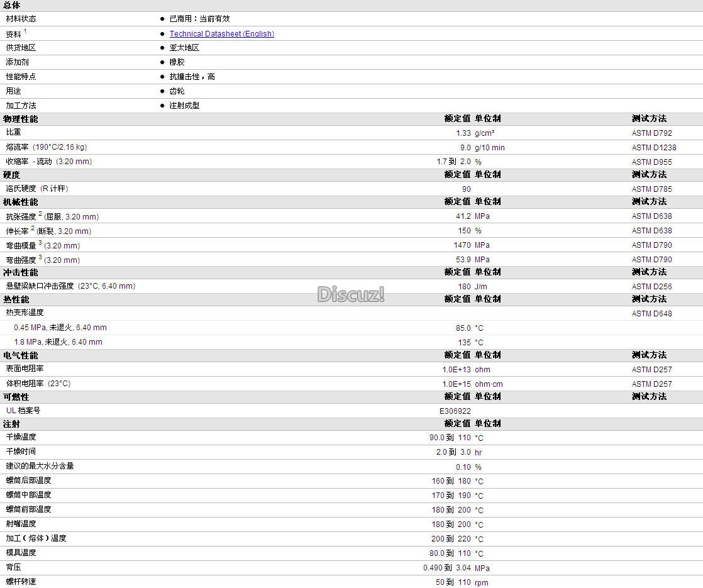Click 'ASTM D955' test method
Screen dimensions: 703x588
pyautogui.click(x=652, y=162)
